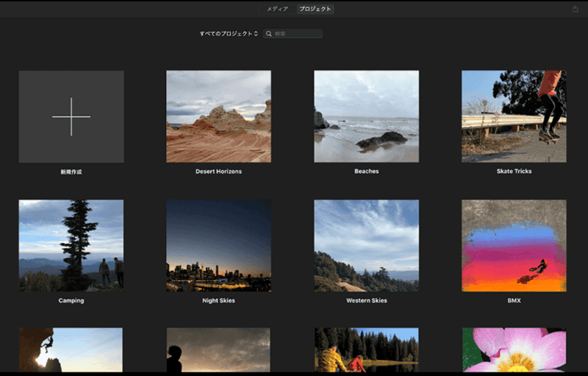Select the Beaches project thumbnail
Viewport: 588px width, 376px height.
click(366, 116)
